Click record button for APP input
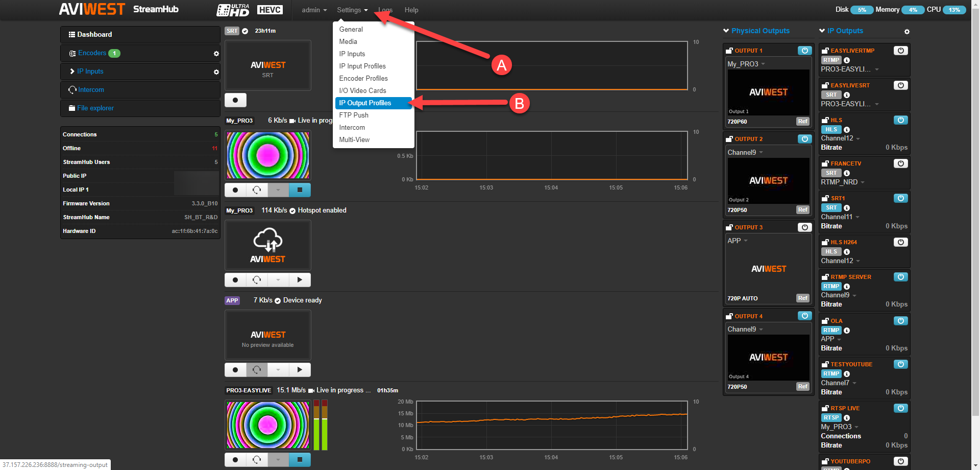Viewport: 980px width, 470px height. pos(235,370)
